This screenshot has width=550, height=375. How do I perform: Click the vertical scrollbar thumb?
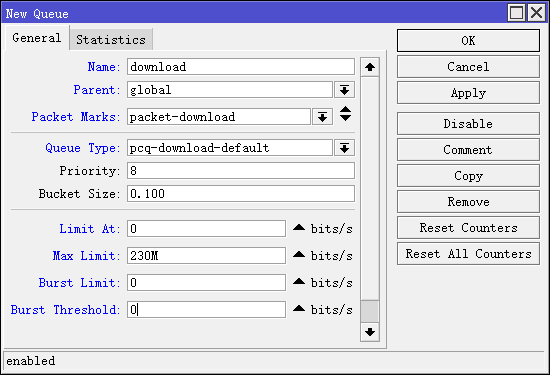click(370, 311)
